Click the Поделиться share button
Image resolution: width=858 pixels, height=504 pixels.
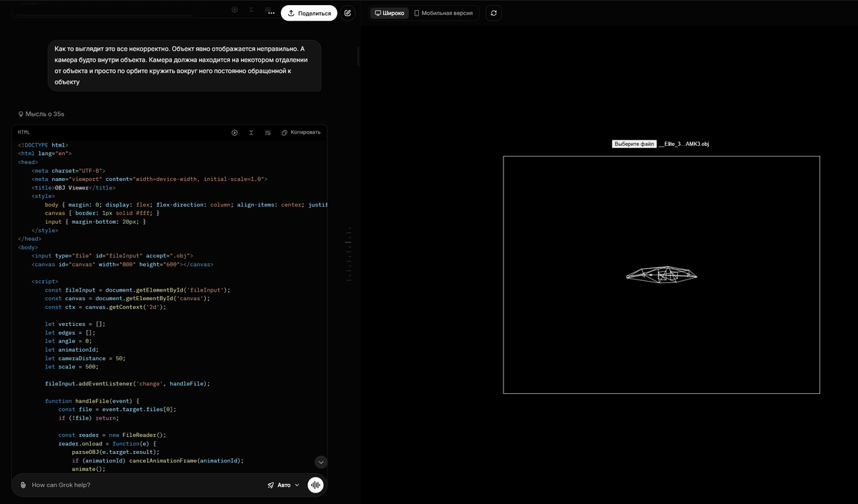[309, 13]
